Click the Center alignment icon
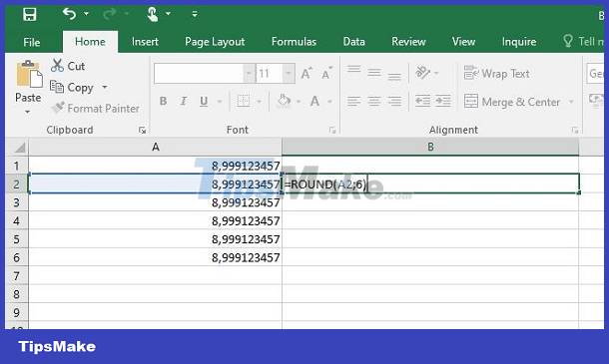The height and width of the screenshot is (364, 609). tap(374, 102)
